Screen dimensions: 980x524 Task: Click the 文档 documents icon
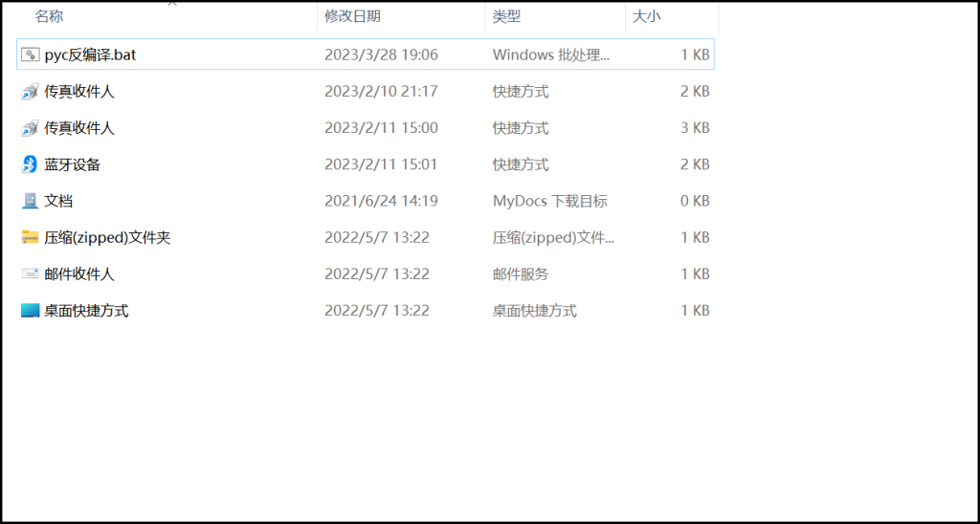pyautogui.click(x=31, y=201)
